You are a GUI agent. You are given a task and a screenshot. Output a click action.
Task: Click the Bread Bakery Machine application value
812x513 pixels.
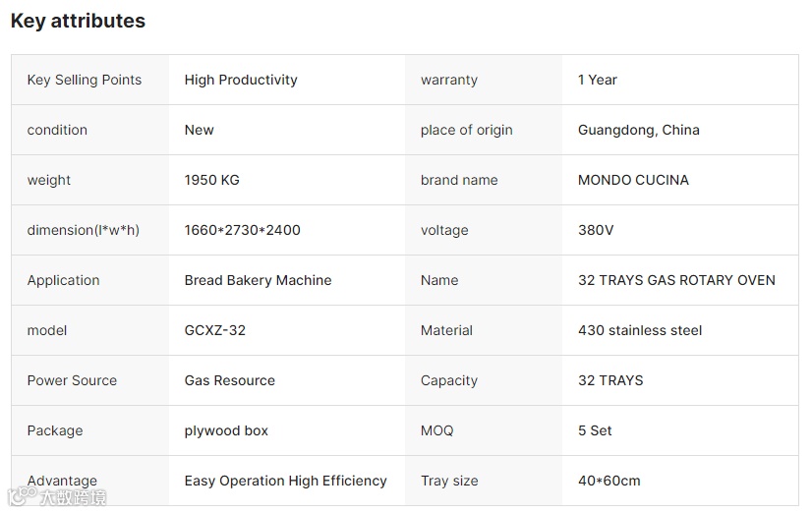point(258,280)
